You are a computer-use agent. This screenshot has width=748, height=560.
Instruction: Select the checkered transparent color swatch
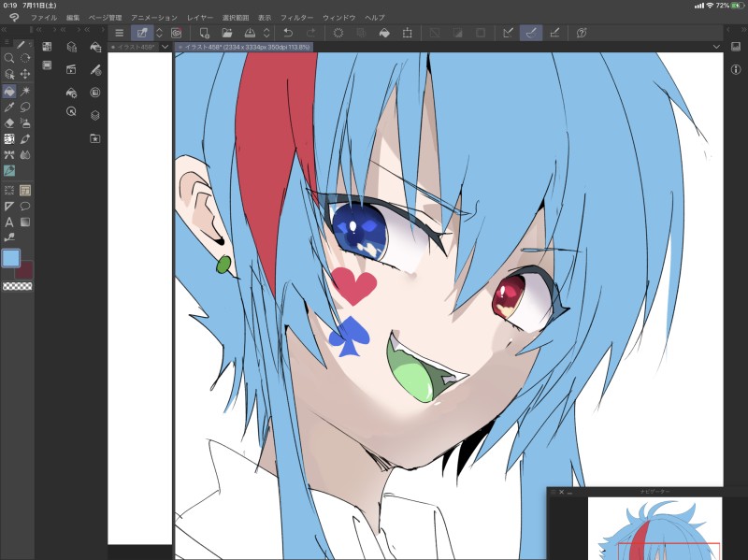coord(18,286)
